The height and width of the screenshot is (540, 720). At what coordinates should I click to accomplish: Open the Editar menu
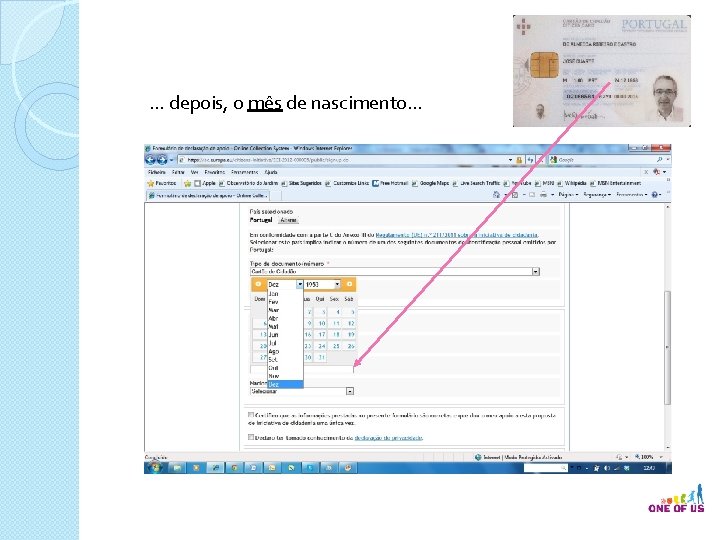[x=178, y=172]
